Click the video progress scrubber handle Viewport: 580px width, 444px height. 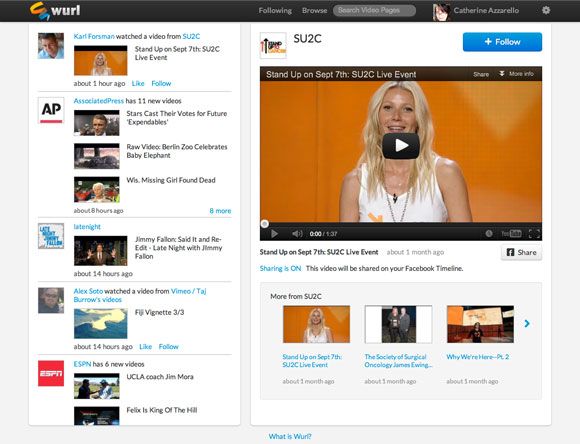[264, 223]
